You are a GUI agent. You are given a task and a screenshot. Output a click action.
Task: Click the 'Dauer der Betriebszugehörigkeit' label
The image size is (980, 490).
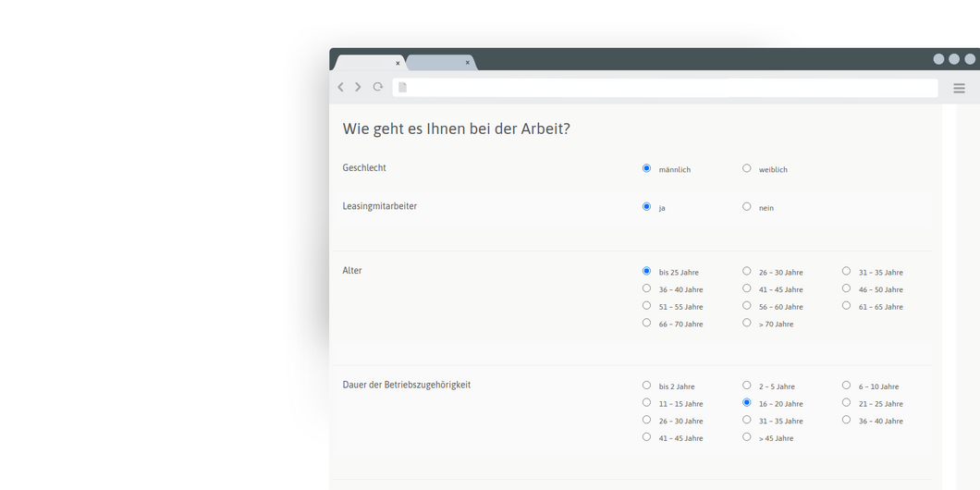click(x=406, y=385)
